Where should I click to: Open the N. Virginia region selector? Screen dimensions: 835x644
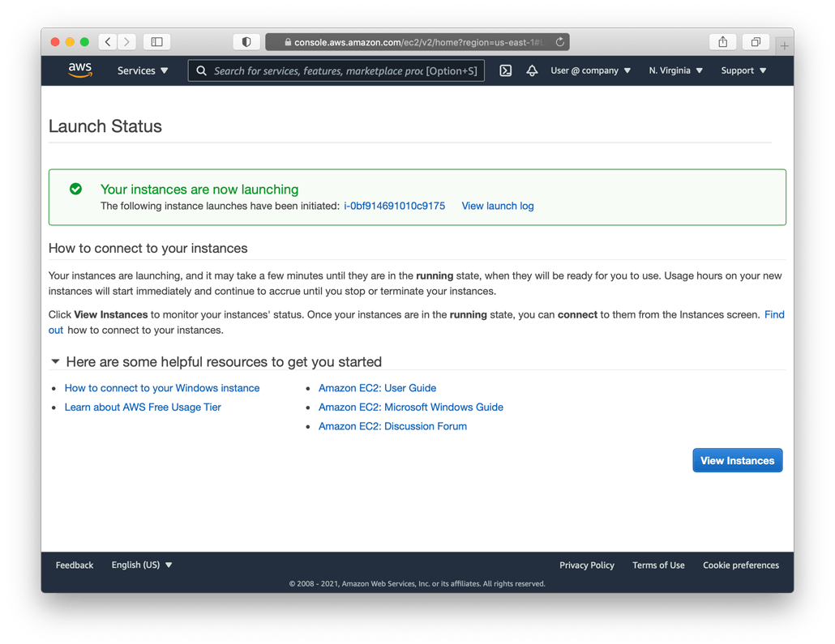tap(676, 70)
